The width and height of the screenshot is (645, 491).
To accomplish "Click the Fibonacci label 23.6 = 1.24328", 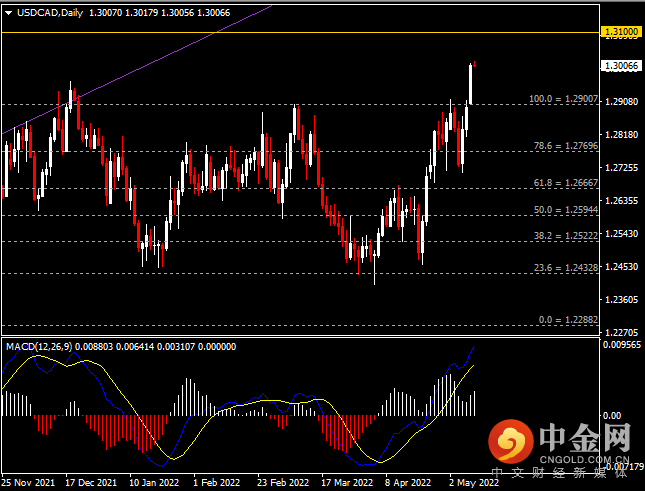I will tap(566, 268).
